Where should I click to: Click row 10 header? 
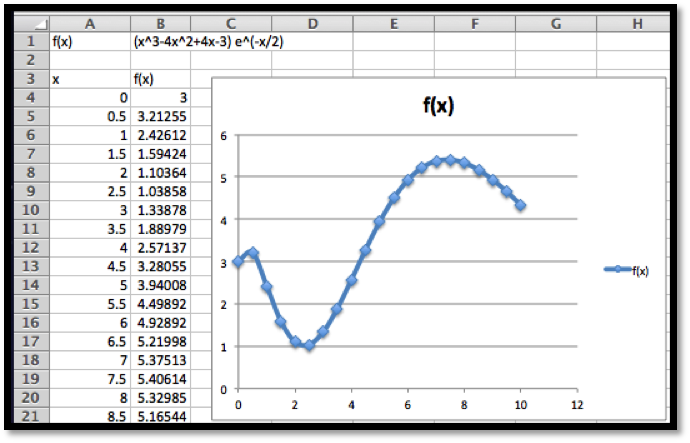[30, 210]
